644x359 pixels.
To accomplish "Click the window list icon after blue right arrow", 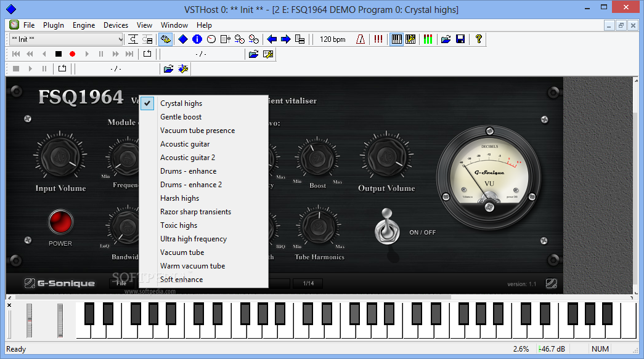I will tap(300, 39).
